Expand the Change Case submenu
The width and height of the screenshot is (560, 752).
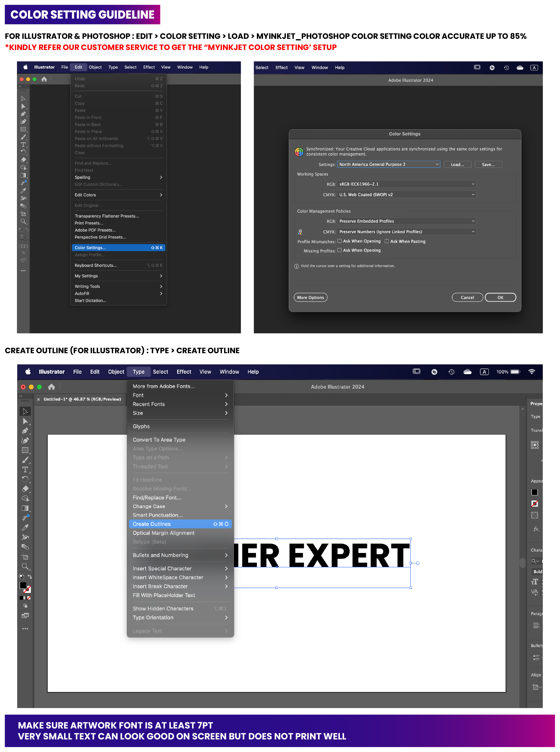pos(180,506)
